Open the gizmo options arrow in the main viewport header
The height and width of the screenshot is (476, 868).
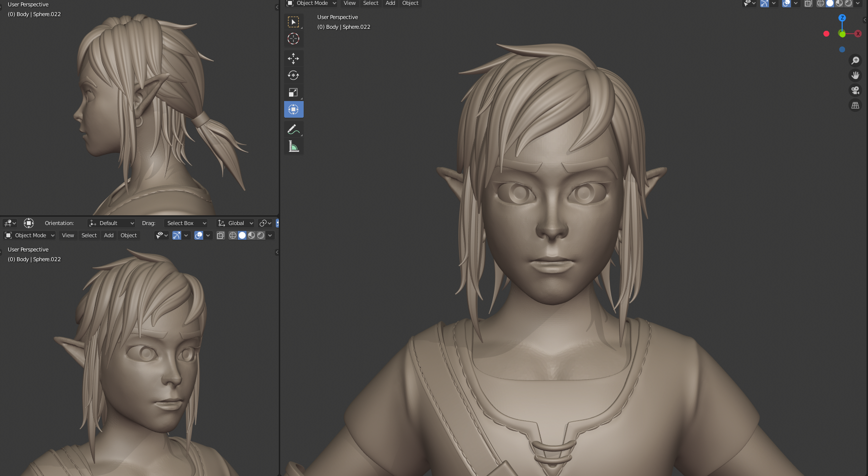pyautogui.click(x=774, y=3)
